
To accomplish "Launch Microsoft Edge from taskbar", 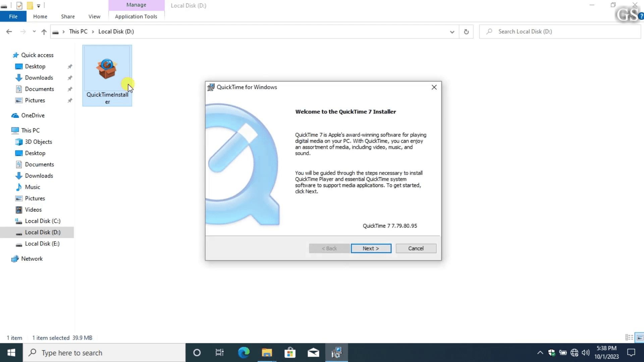I will (244, 353).
